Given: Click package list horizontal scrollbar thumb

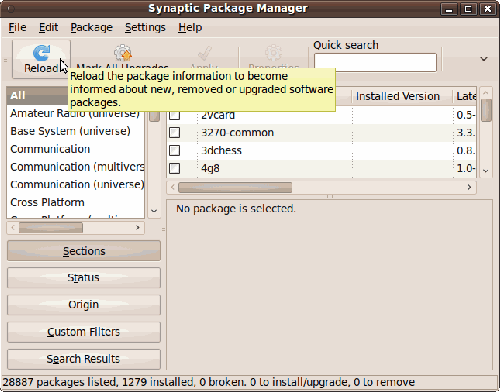Looking at the screenshot, I should (x=235, y=187).
